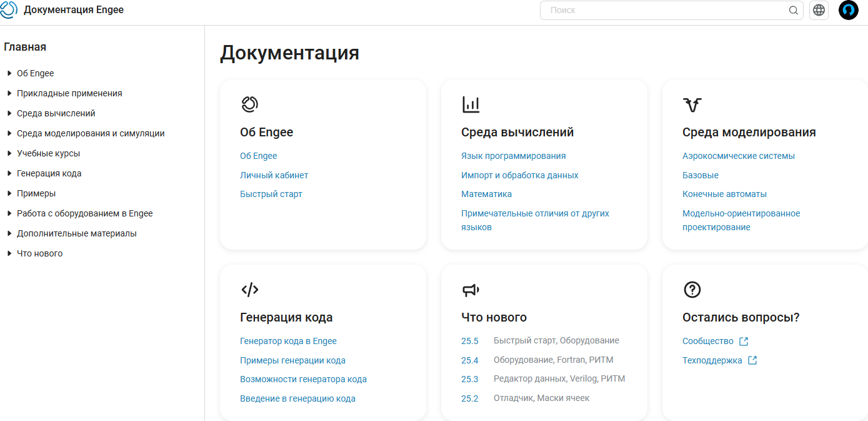Click the question mark help icon
This screenshot has width=868, height=421.
coord(692,290)
